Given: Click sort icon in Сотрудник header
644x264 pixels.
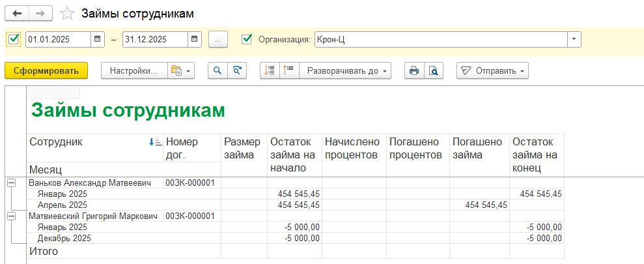Looking at the screenshot, I should tap(156, 142).
